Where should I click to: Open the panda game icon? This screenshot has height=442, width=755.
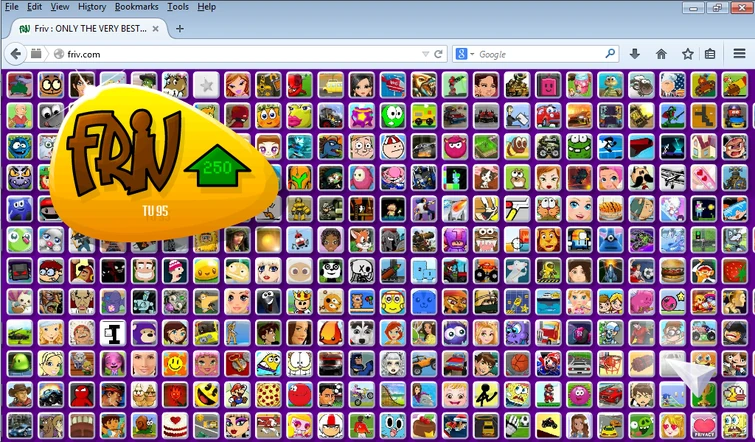[x=330, y=271]
